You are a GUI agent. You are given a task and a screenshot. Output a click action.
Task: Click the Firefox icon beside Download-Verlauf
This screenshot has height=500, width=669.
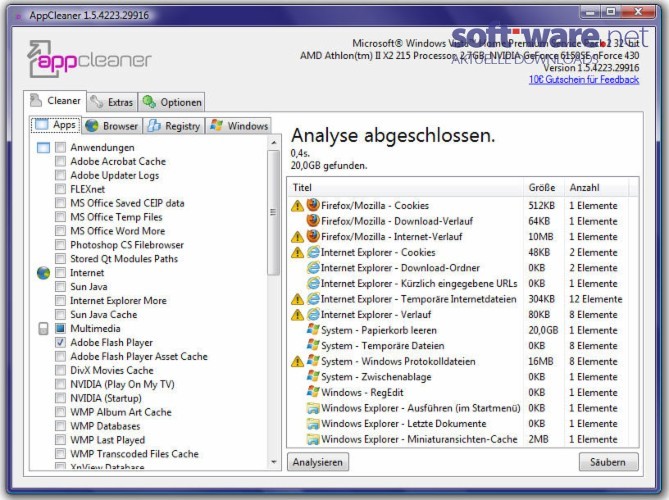coord(313,221)
